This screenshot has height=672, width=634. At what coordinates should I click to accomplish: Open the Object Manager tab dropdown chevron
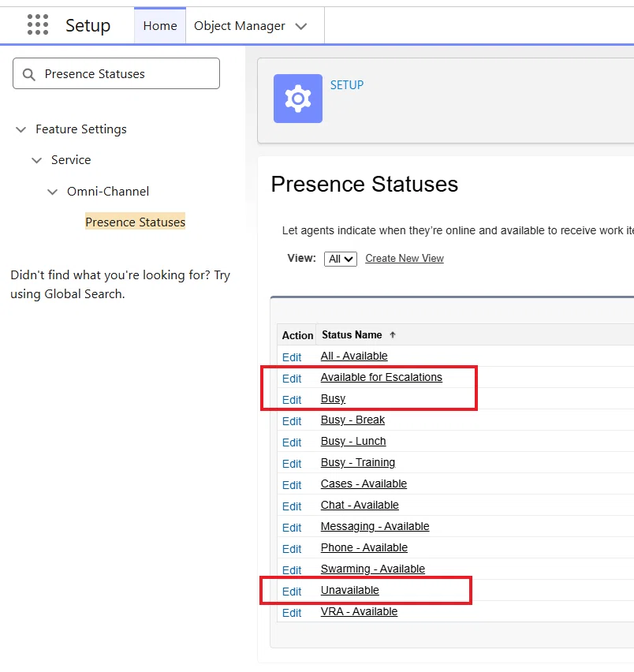click(x=301, y=26)
